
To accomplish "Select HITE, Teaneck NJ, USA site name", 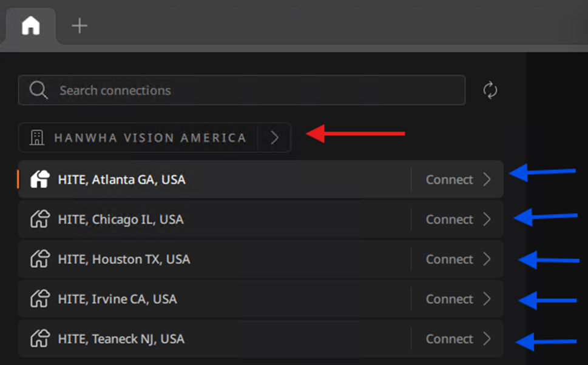I will click(x=121, y=339).
